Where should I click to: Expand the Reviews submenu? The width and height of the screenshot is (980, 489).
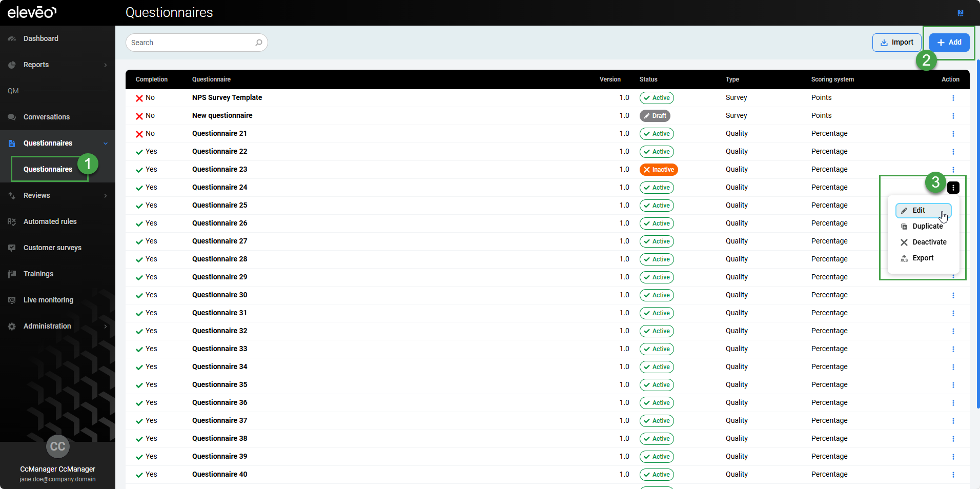[x=105, y=196]
